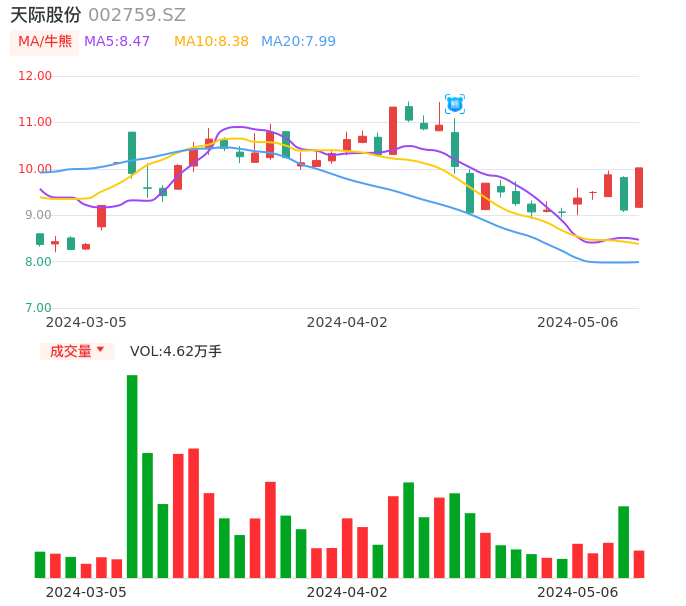Click the 2024-05-06 date under volume chart
Screen dimensions: 686x606
(x=578, y=592)
